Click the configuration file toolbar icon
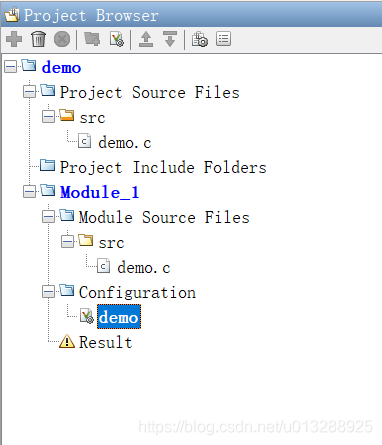Screen dimensions: 382x445 point(116,39)
